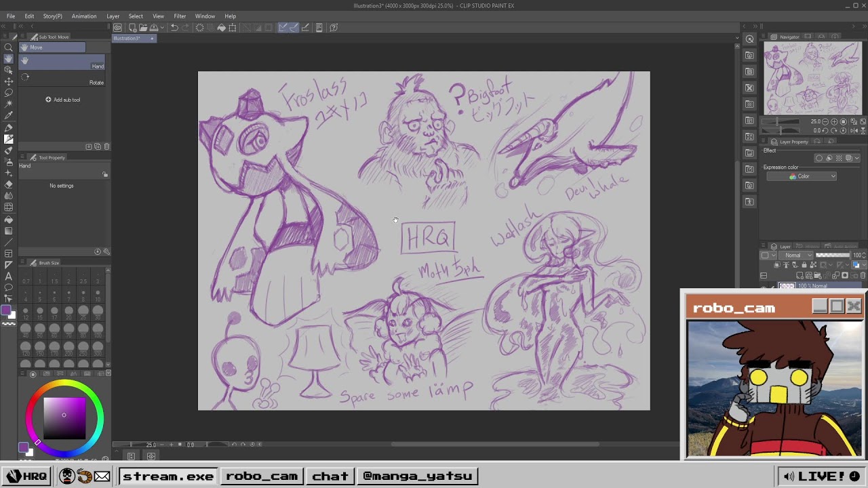Select the Hand move tool in toolbox
This screenshot has width=868, height=488.
(x=9, y=59)
